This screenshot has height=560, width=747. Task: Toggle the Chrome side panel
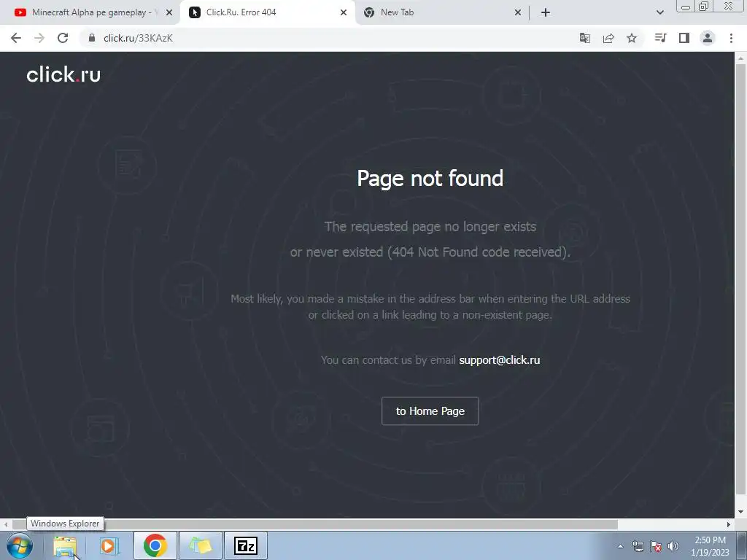click(x=684, y=38)
